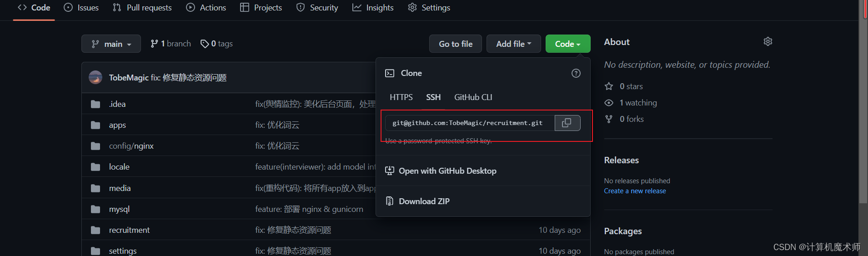
Task: Toggle the green Code dropdown button
Action: coord(568,44)
